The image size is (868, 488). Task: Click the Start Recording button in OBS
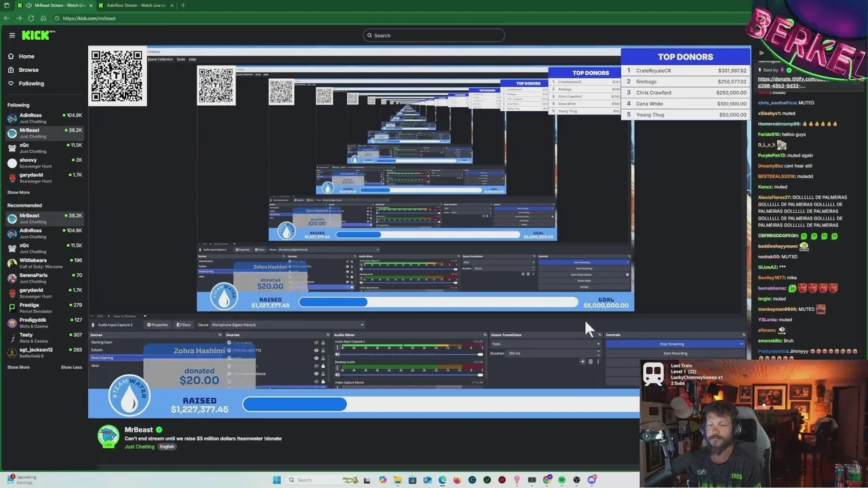[x=675, y=353]
